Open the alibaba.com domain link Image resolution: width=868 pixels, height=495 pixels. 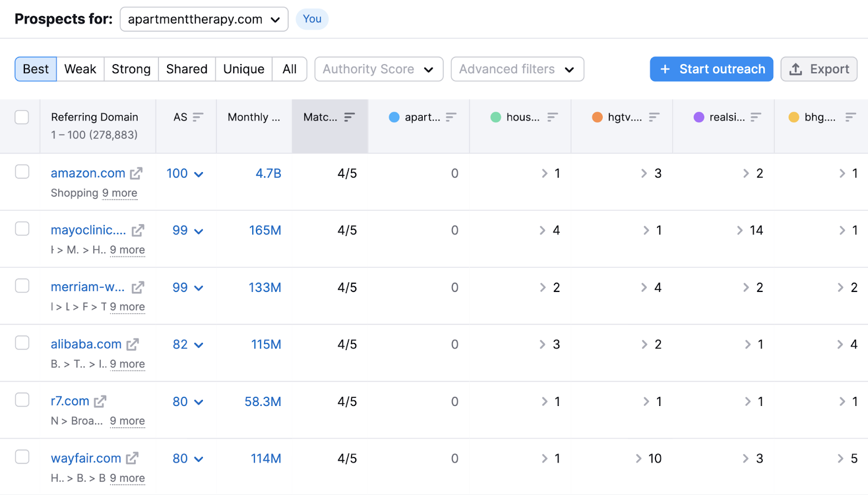coord(86,344)
